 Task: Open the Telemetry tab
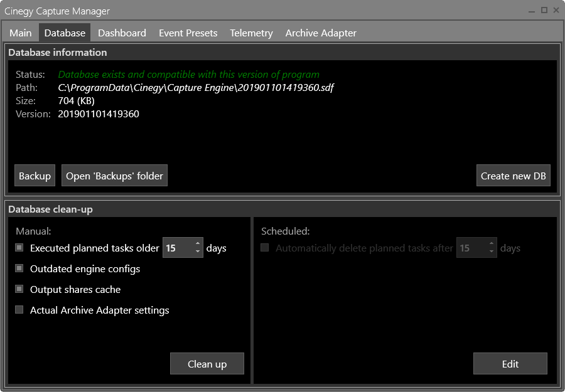click(x=250, y=33)
